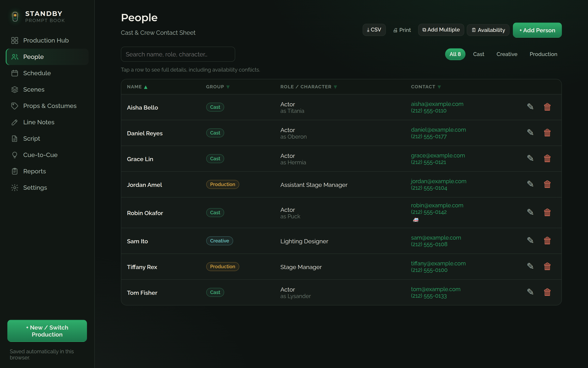Click the People sidebar icon
This screenshot has width=588, height=368.
pyautogui.click(x=14, y=57)
